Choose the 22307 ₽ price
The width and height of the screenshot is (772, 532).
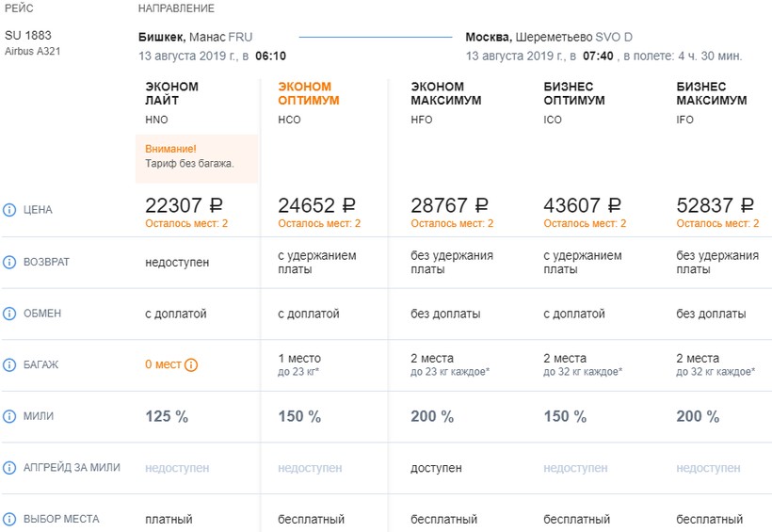pyautogui.click(x=184, y=205)
